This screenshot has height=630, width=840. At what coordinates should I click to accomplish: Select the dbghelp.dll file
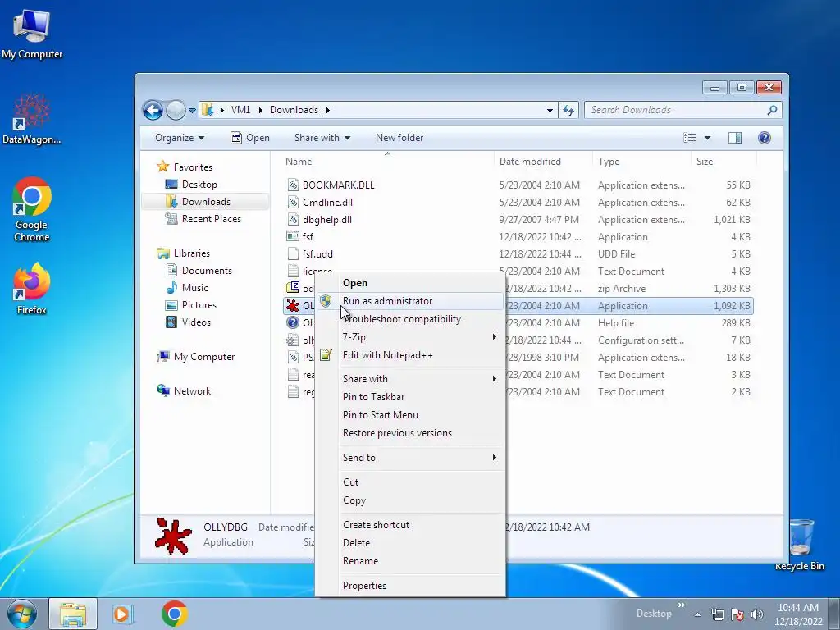pos(326,220)
